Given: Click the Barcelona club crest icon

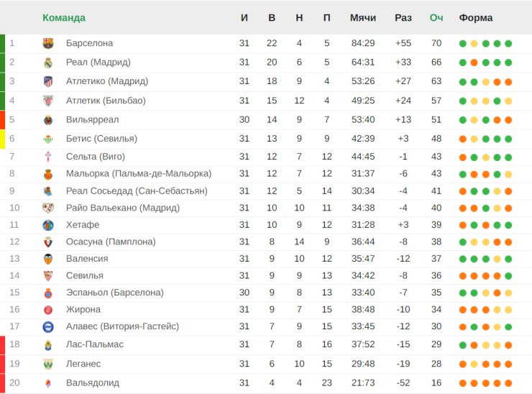Looking at the screenshot, I should pos(48,43).
